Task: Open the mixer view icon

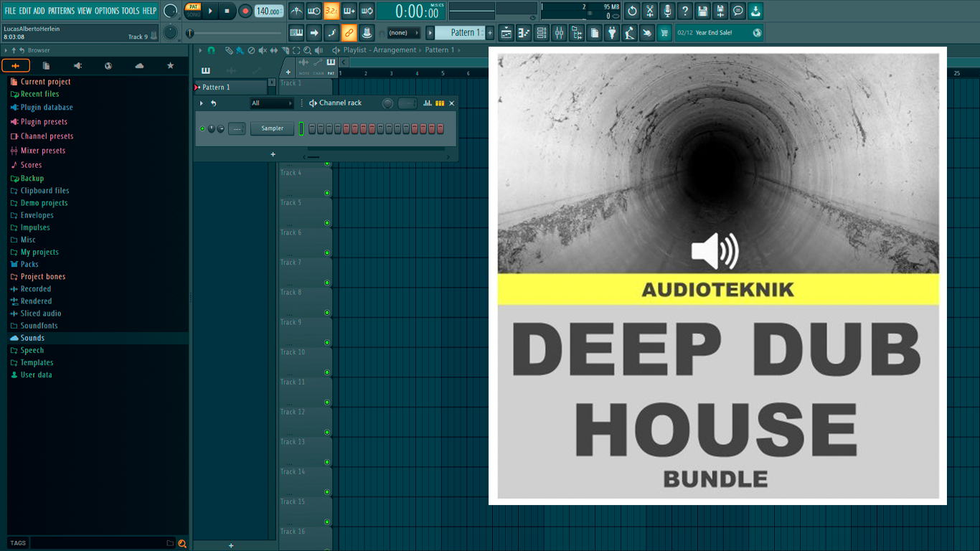Action: point(559,32)
